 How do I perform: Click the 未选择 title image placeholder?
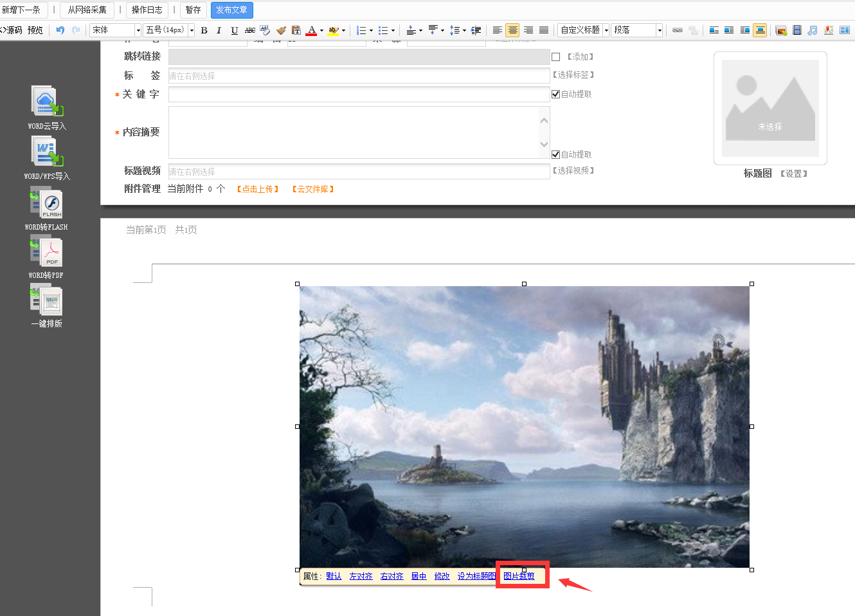(x=770, y=108)
